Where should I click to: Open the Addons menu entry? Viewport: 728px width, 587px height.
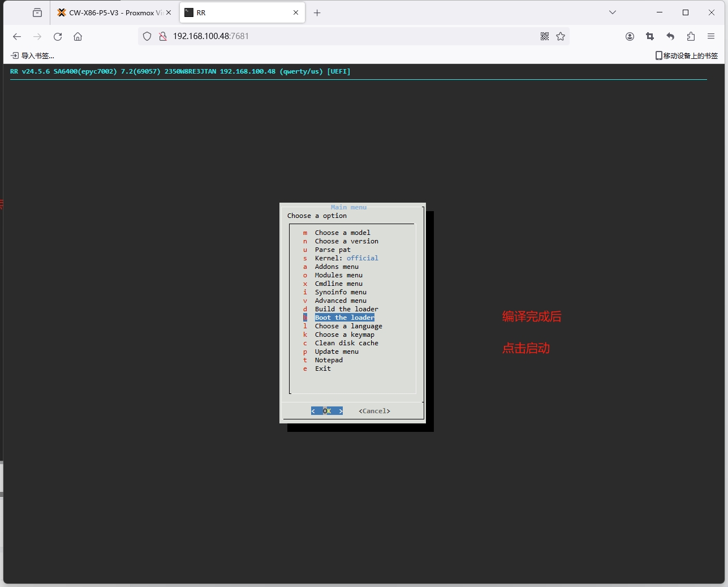(x=337, y=267)
